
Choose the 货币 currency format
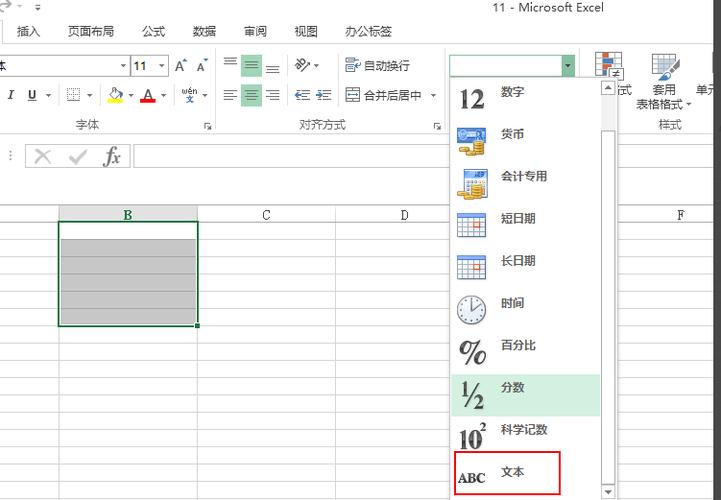(526, 142)
